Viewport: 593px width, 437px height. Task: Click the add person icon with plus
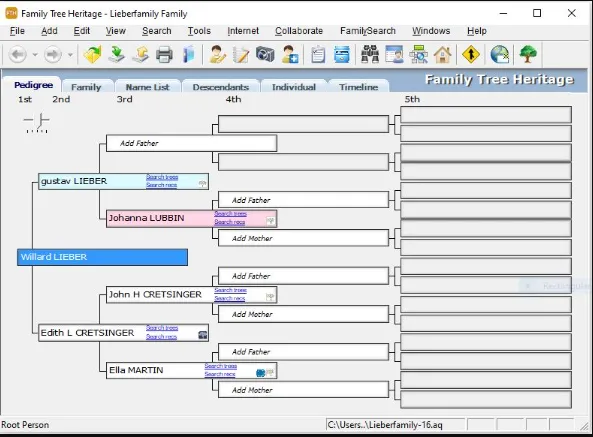click(290, 54)
